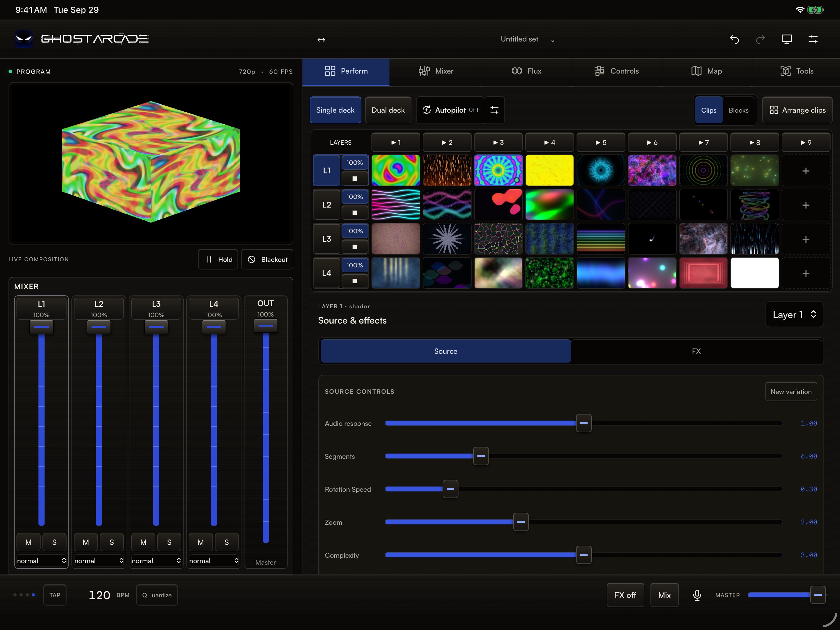Click the TAP tempo button

click(x=55, y=595)
